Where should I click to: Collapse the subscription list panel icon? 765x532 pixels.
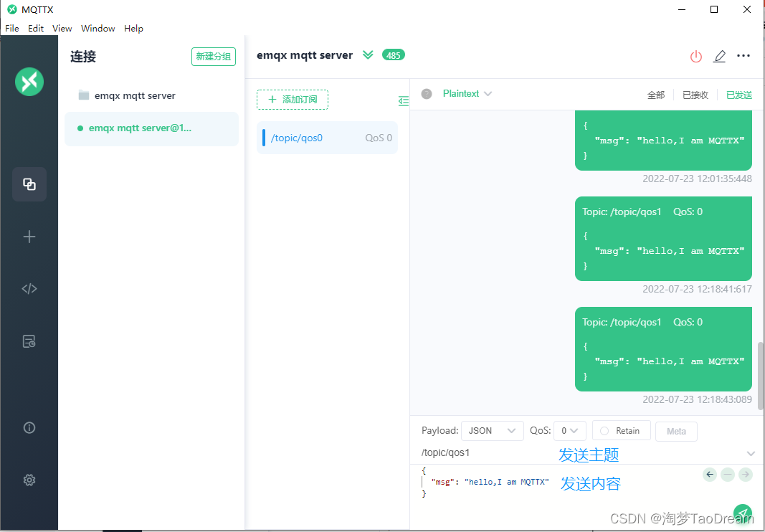(x=404, y=101)
